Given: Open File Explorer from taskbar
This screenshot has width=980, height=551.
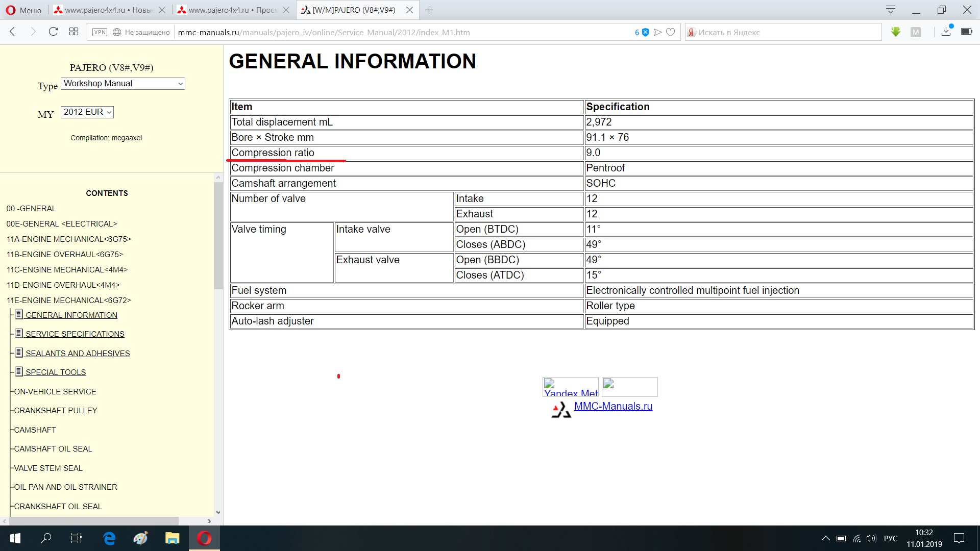Looking at the screenshot, I should tap(172, 538).
